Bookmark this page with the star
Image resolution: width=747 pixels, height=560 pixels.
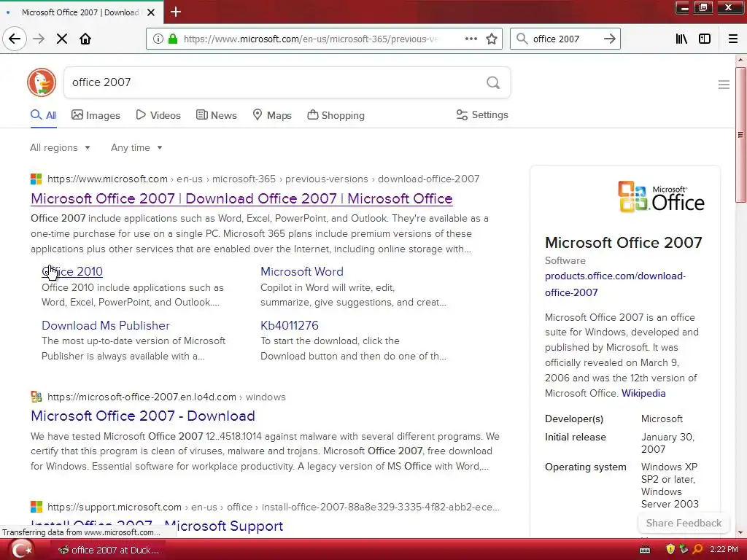492,39
